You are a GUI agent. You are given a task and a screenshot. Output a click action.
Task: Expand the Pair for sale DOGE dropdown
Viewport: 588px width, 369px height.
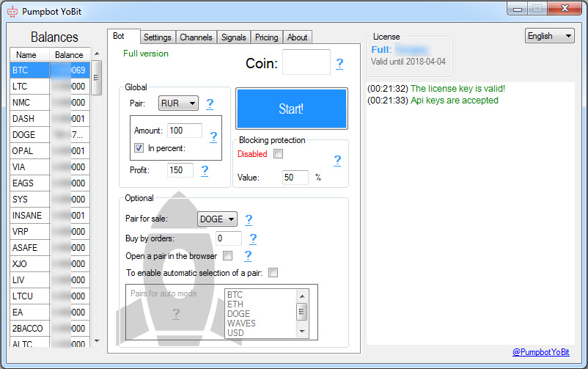pyautogui.click(x=217, y=219)
